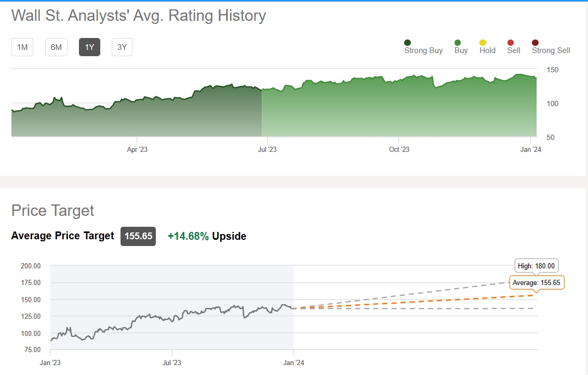
Task: Click the Oct '23 marker on rating chart
Action: click(399, 149)
